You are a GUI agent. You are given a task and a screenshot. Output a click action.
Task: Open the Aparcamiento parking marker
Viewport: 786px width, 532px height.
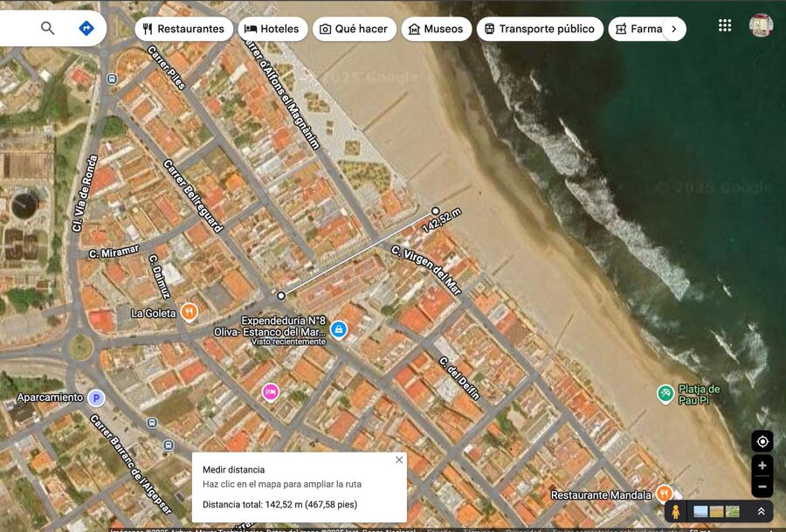pyautogui.click(x=96, y=398)
